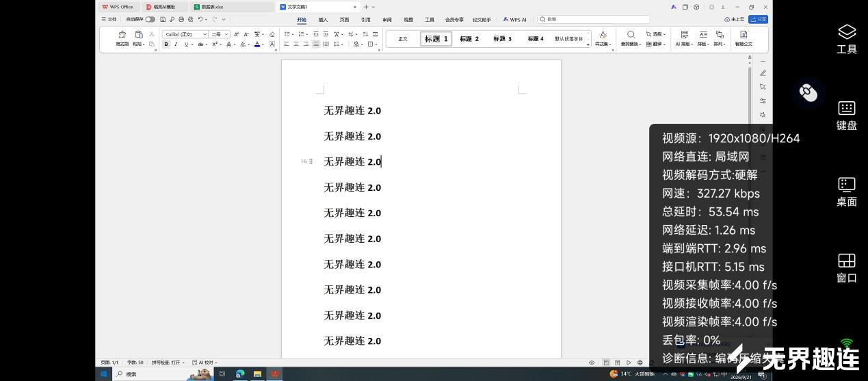This screenshot has width=868, height=381.
Task: Apply the 正文 body style
Action: 403,39
